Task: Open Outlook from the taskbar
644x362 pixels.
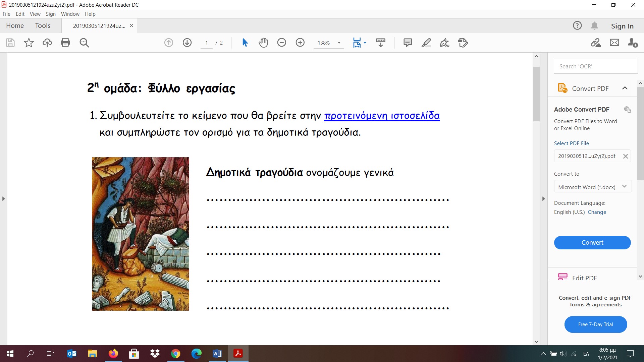Action: (71, 354)
